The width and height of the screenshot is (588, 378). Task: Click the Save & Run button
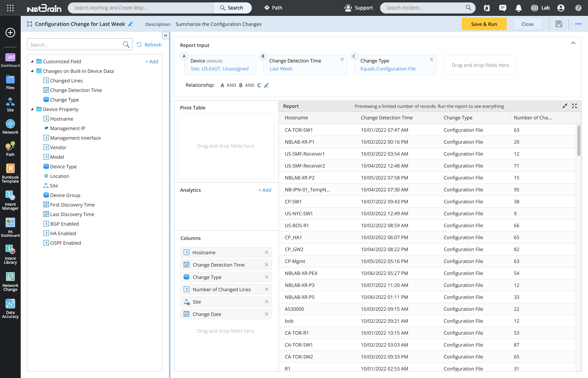[x=484, y=24]
